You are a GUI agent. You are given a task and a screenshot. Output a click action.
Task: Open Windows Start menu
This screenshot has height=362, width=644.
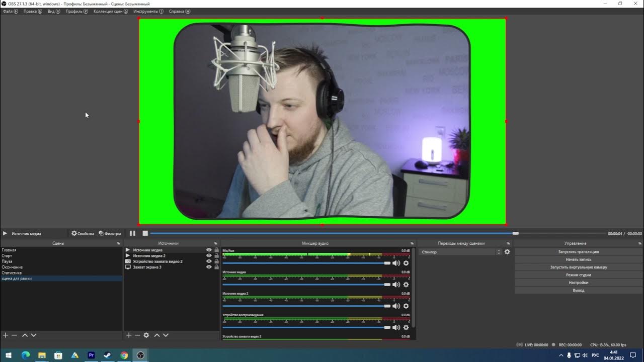pos(9,355)
